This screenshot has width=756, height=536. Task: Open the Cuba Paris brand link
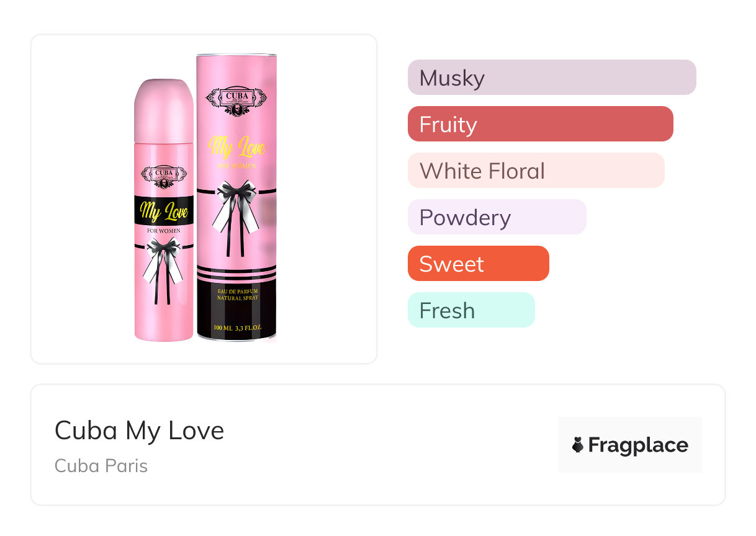pos(101,465)
